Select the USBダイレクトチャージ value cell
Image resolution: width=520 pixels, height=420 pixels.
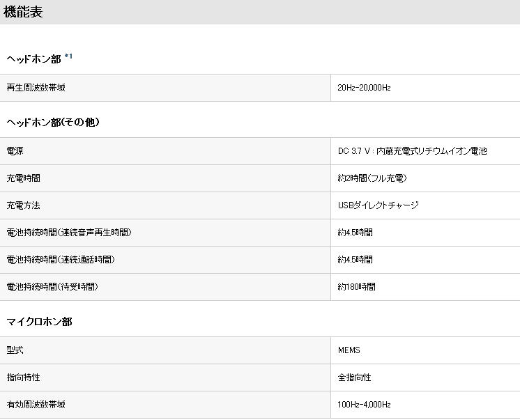[x=378, y=205]
